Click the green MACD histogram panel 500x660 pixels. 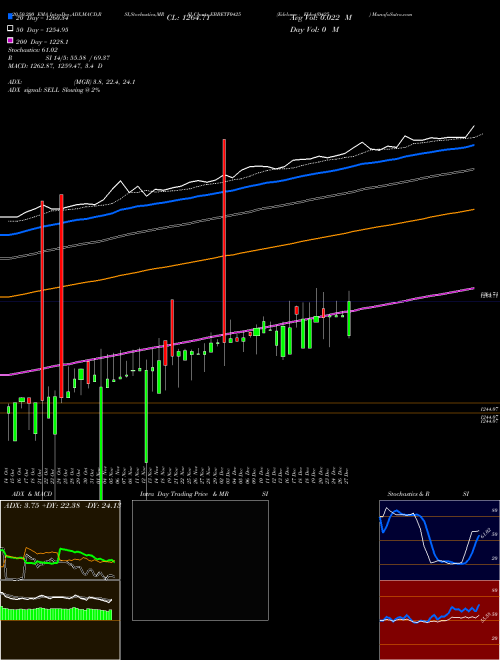[60, 620]
